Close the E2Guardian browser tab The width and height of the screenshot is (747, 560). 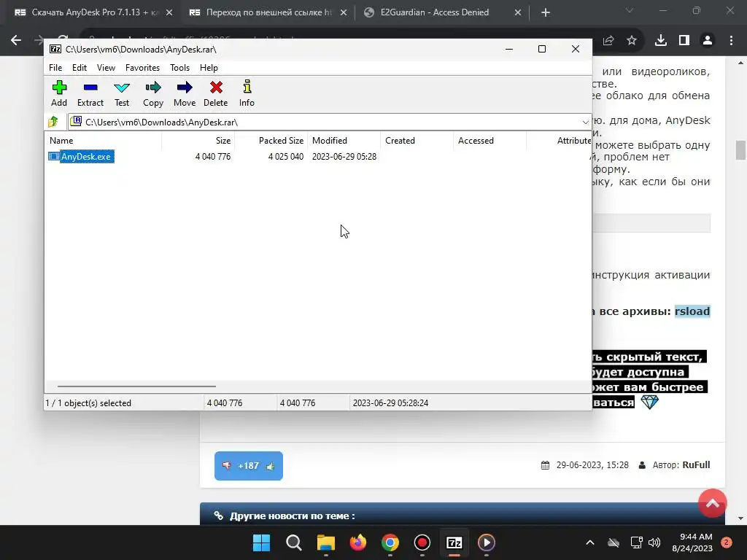point(518,12)
